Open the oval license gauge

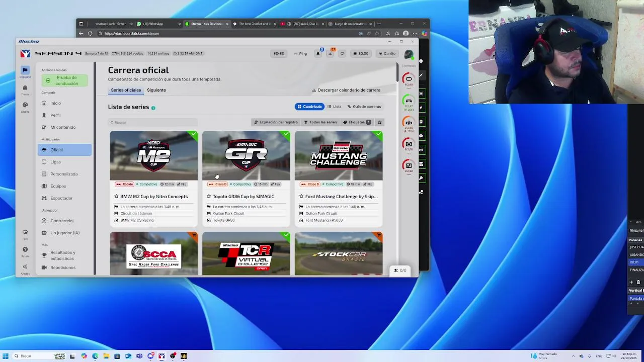click(409, 79)
